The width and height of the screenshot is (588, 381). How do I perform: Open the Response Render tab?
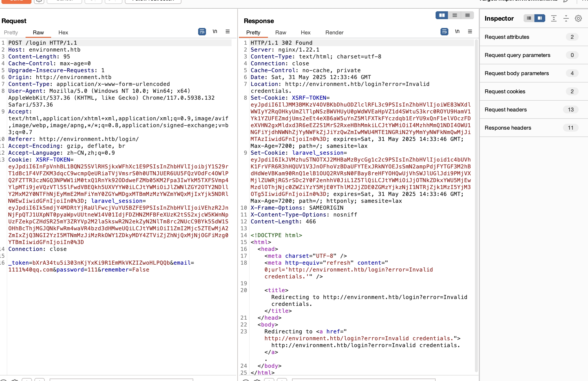pyautogui.click(x=334, y=33)
